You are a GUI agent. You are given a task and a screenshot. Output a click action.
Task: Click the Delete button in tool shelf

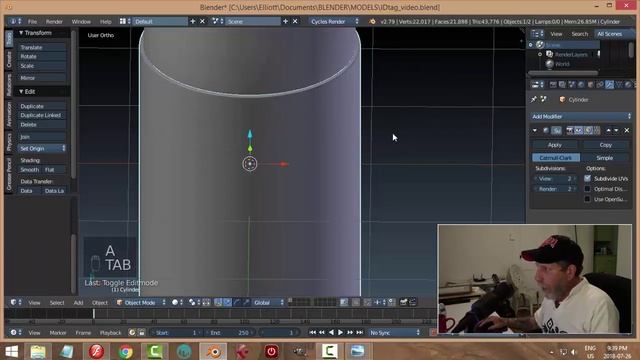[42, 124]
